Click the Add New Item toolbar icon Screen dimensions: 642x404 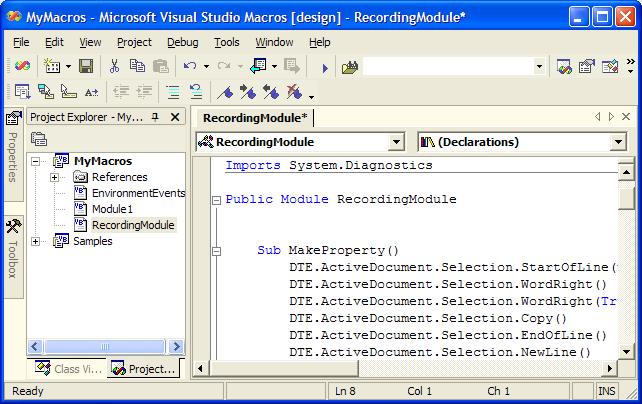(x=52, y=66)
